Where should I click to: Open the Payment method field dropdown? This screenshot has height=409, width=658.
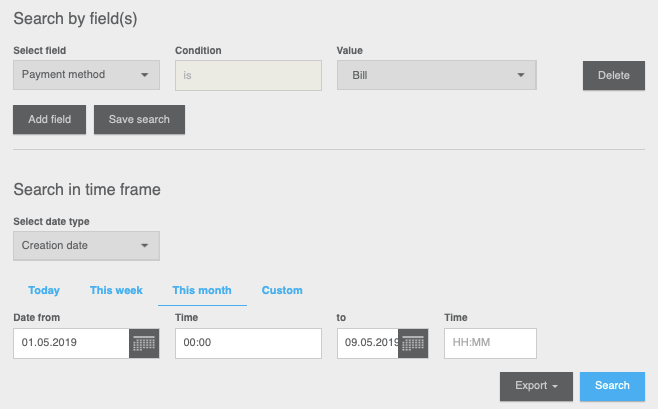click(86, 75)
